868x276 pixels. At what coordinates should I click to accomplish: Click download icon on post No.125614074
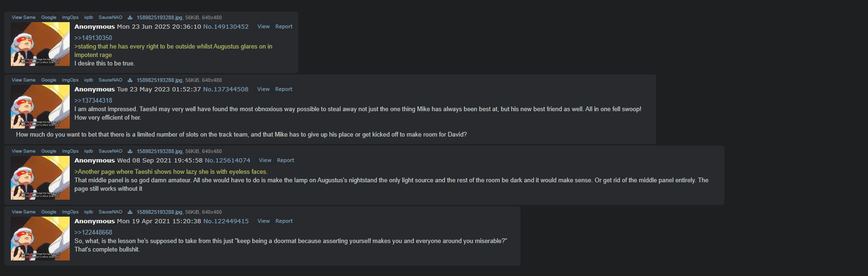tap(130, 151)
